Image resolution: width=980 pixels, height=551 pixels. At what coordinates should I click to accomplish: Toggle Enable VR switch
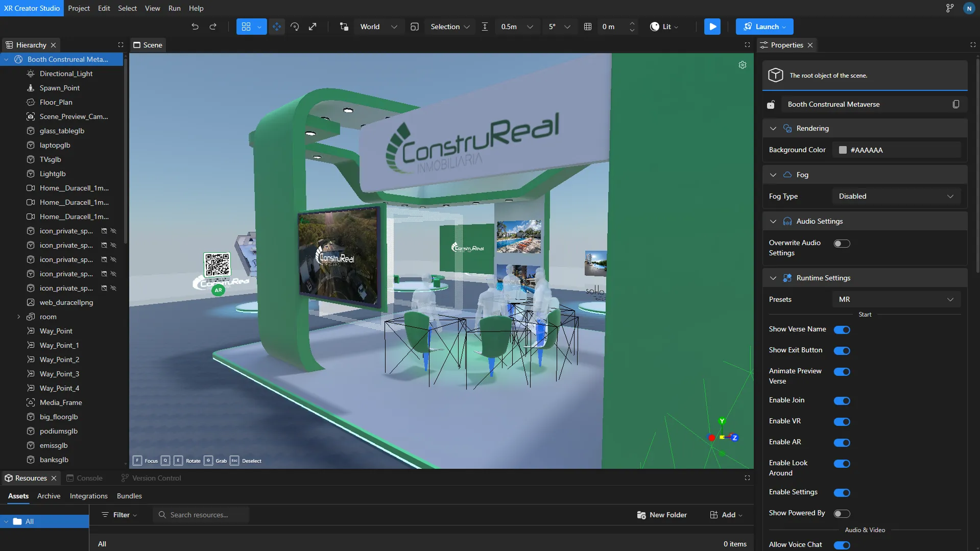click(842, 422)
